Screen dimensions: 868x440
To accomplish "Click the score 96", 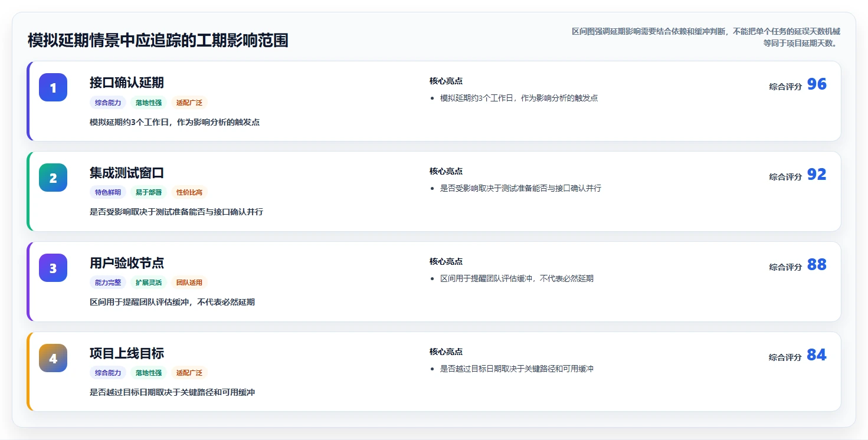I will pos(817,84).
